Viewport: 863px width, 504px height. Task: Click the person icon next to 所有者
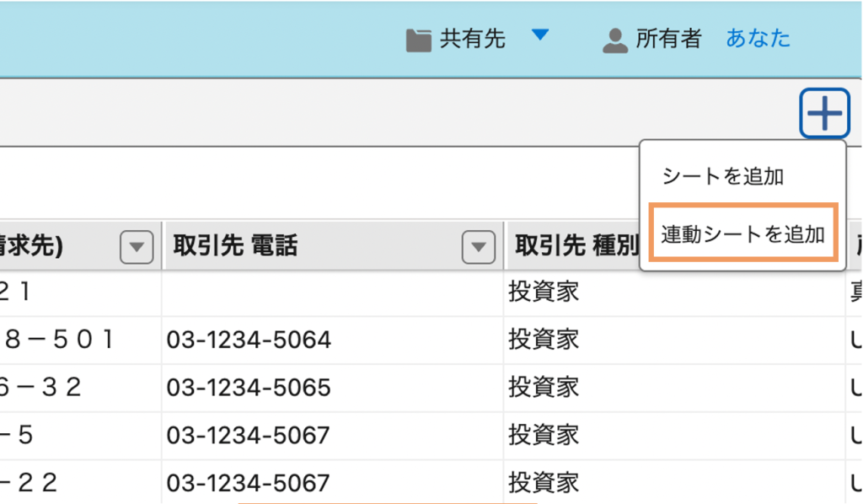click(616, 40)
